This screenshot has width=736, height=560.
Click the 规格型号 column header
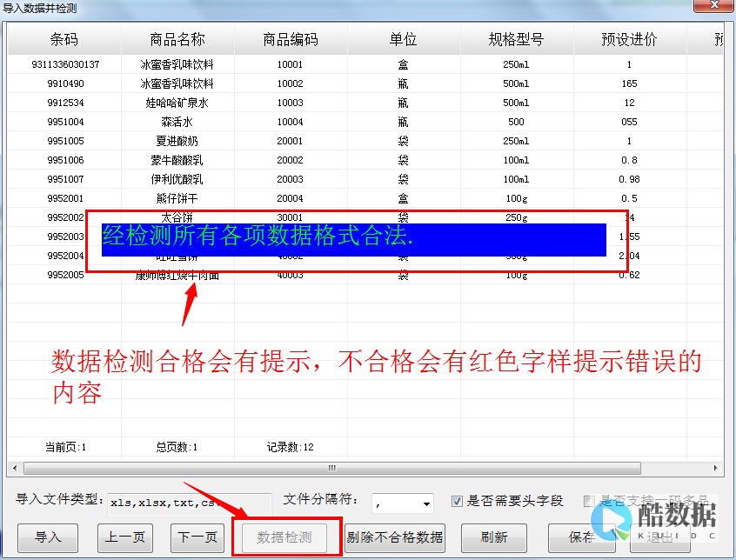click(x=516, y=39)
